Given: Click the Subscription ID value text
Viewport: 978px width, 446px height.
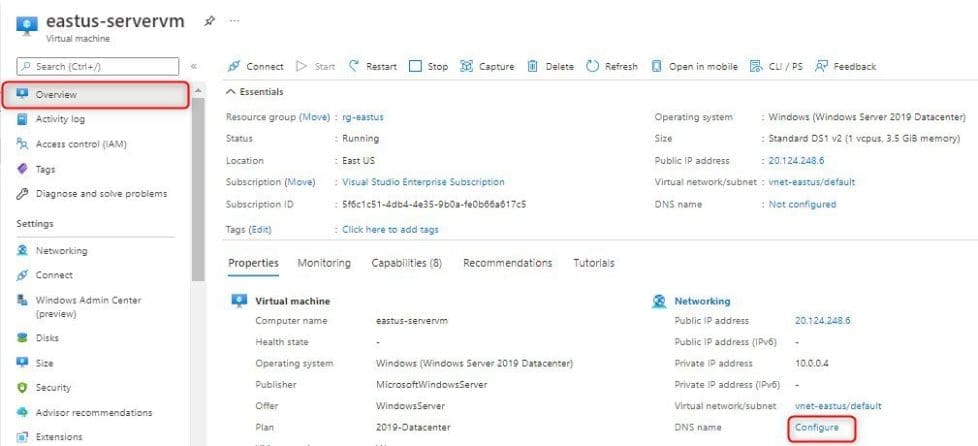Looking at the screenshot, I should click(434, 204).
